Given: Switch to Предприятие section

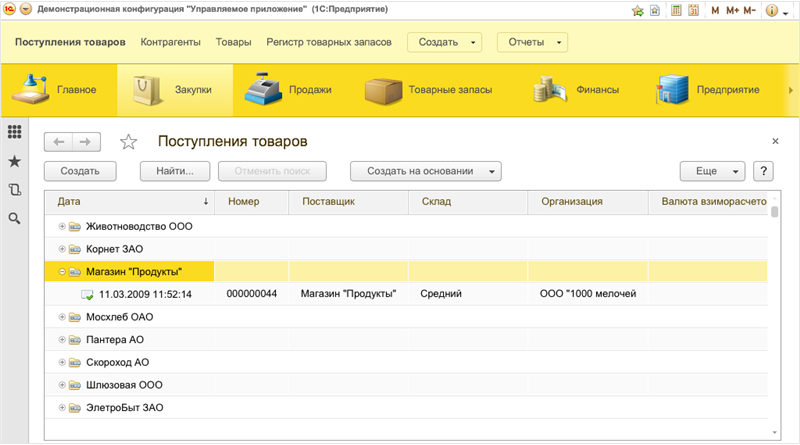Looking at the screenshot, I should [x=708, y=90].
